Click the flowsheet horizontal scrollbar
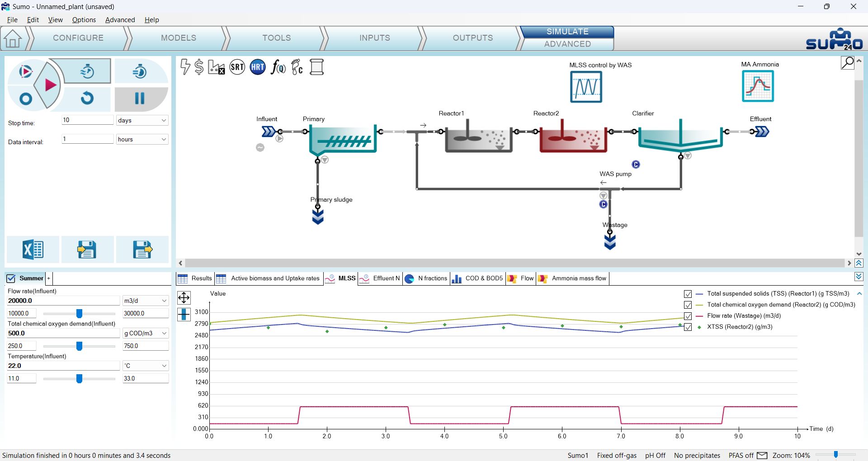The width and height of the screenshot is (868, 461). tap(514, 263)
